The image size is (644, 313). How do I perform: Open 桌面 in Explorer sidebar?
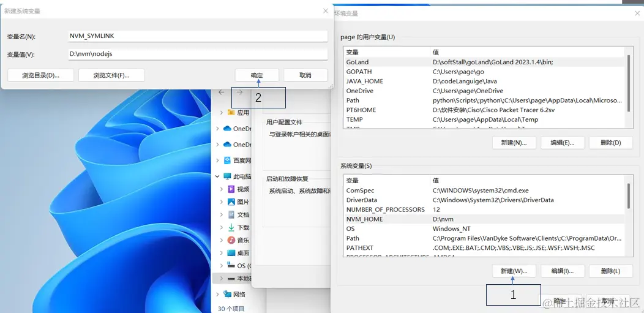tap(243, 253)
